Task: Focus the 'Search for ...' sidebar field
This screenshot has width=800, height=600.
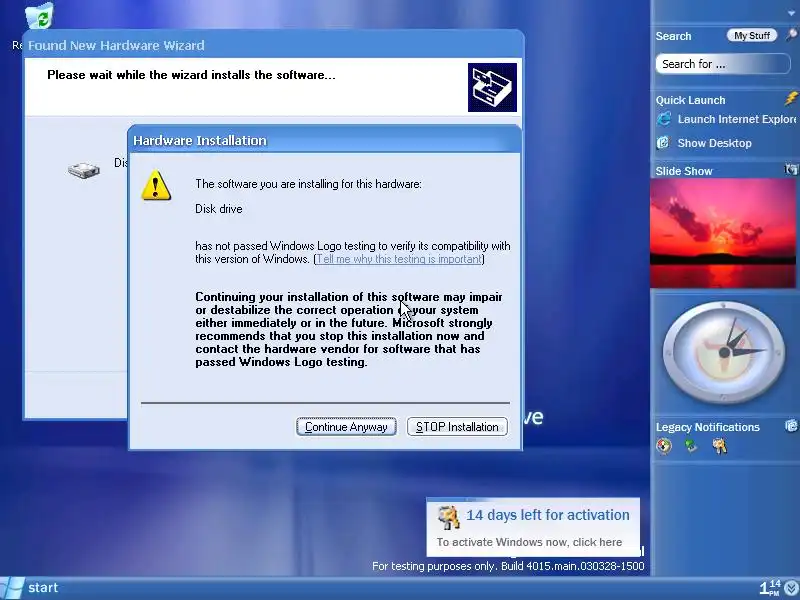Action: click(x=722, y=64)
